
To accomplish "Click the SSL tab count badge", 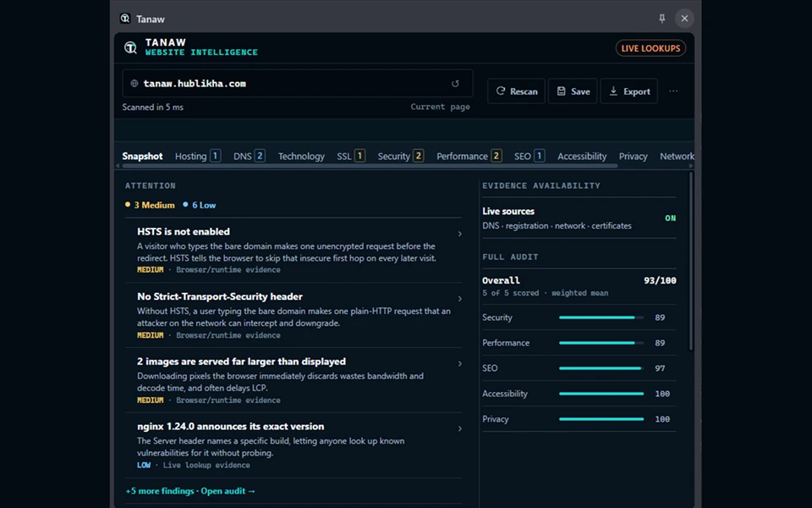I will (x=360, y=156).
